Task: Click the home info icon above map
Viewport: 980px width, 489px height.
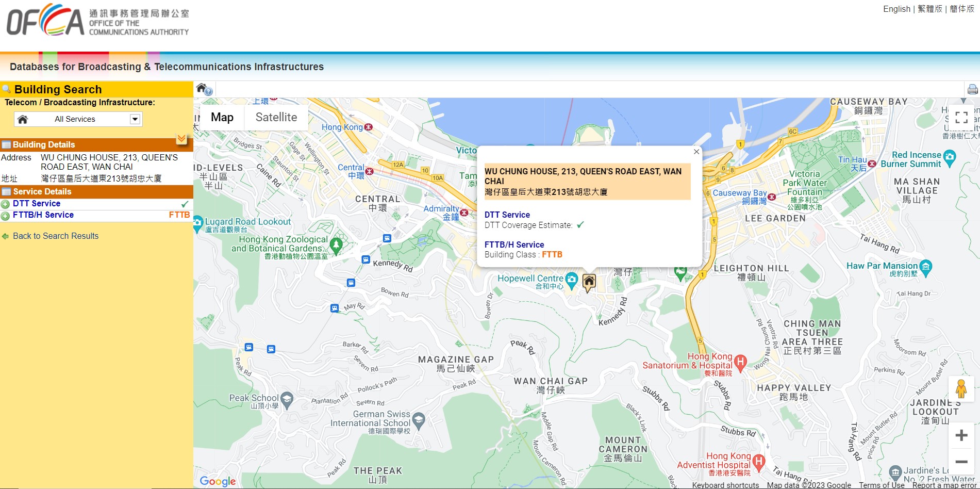Action: pyautogui.click(x=204, y=89)
